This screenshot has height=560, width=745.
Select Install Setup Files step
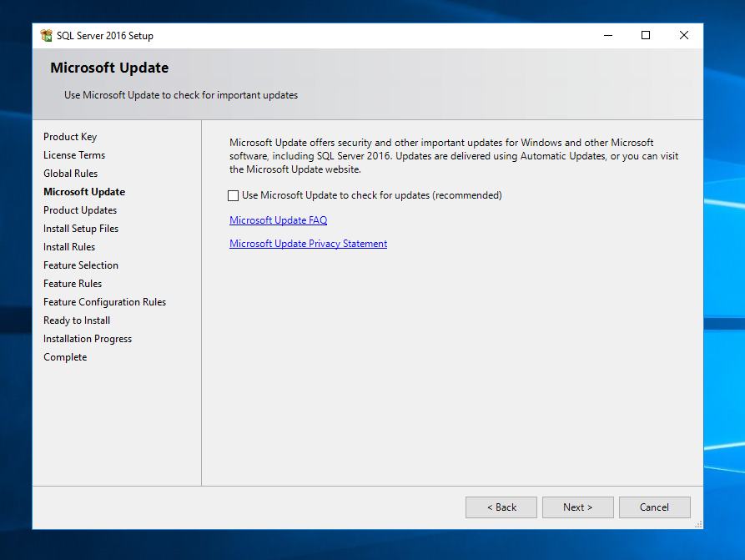[81, 229]
